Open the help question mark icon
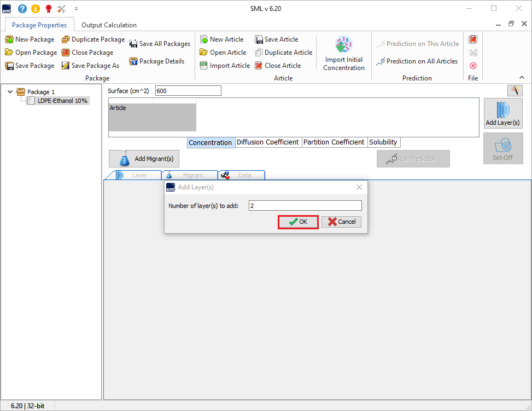The height and width of the screenshot is (411, 532). coord(22,8)
